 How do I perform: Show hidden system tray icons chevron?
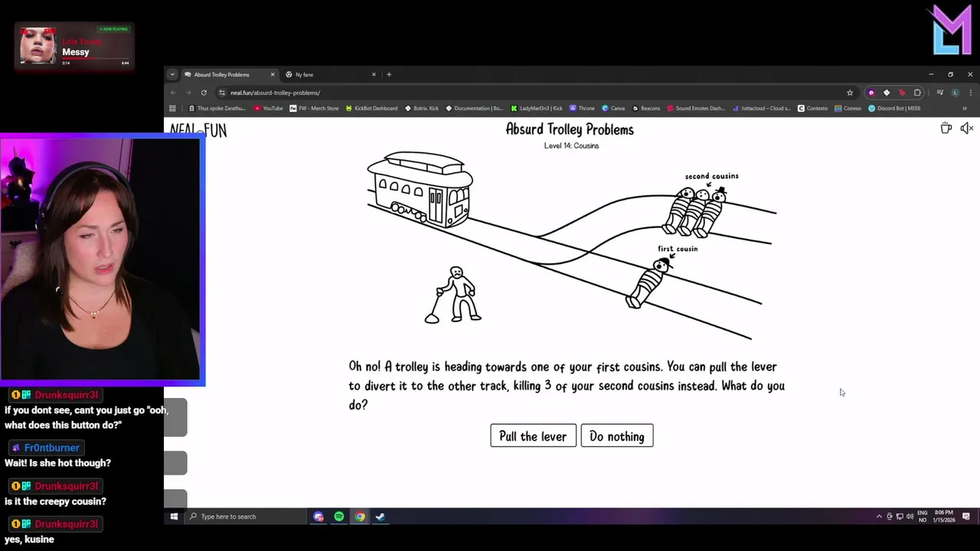879,517
